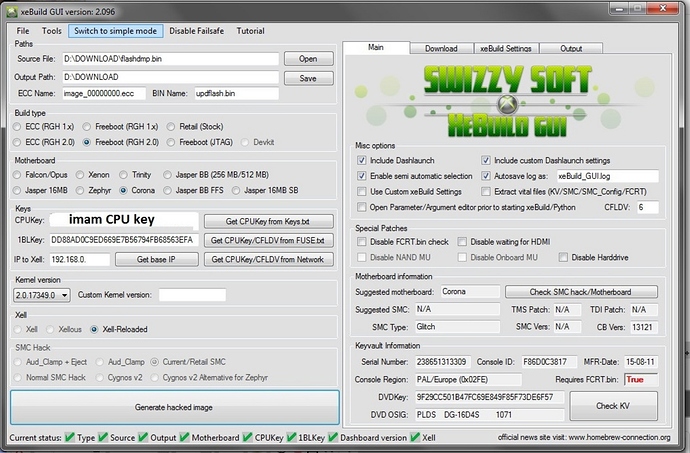Switch to the xeBuild Settings tab
Screen dimensions: 690x453
[x=506, y=48]
